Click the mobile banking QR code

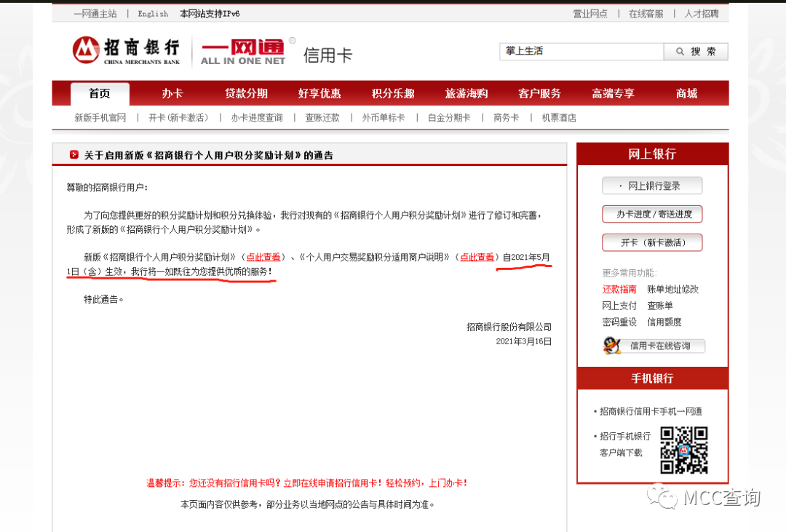(683, 450)
